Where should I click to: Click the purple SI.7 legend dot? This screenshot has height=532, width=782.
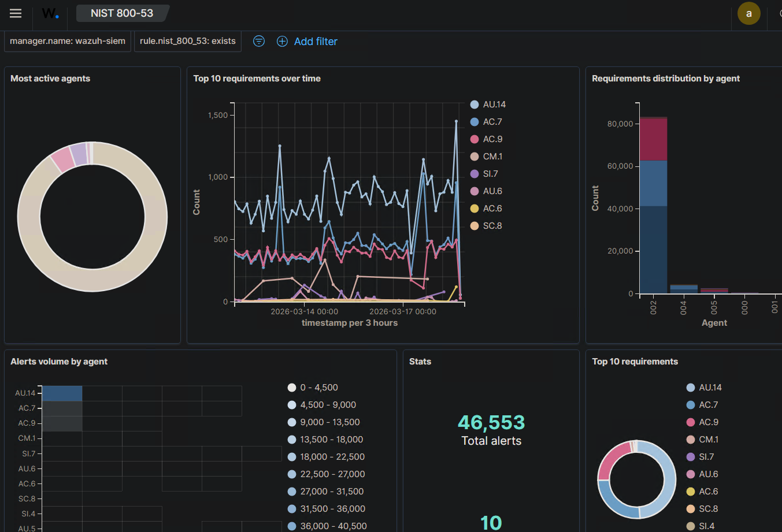(x=475, y=173)
